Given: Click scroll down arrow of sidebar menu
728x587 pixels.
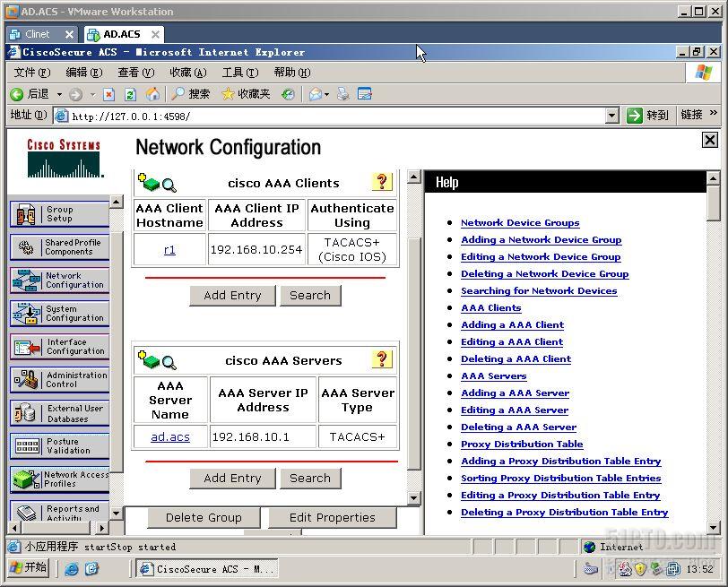Looking at the screenshot, I should point(116,514).
